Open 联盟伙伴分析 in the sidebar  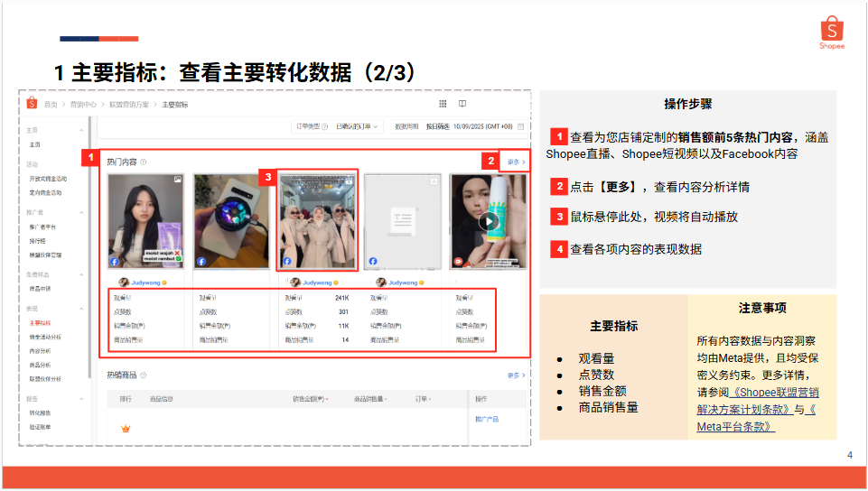click(x=45, y=379)
